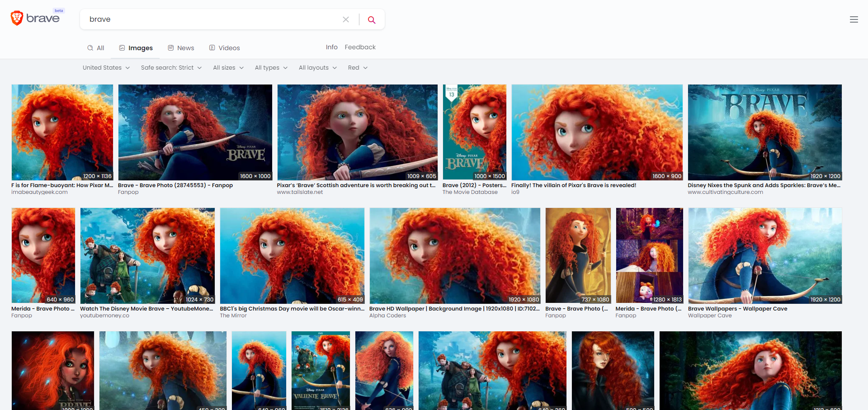Image resolution: width=868 pixels, height=410 pixels.
Task: Expand the United States region dropdown
Action: click(x=106, y=68)
